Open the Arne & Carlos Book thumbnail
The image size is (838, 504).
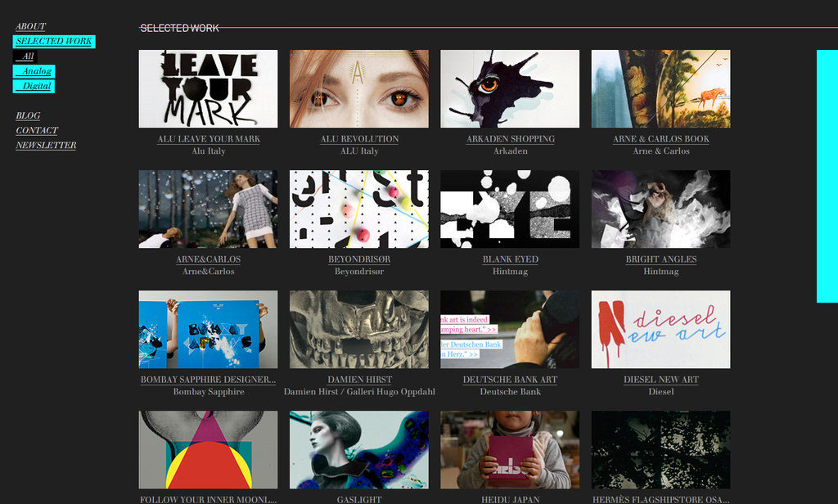[660, 88]
